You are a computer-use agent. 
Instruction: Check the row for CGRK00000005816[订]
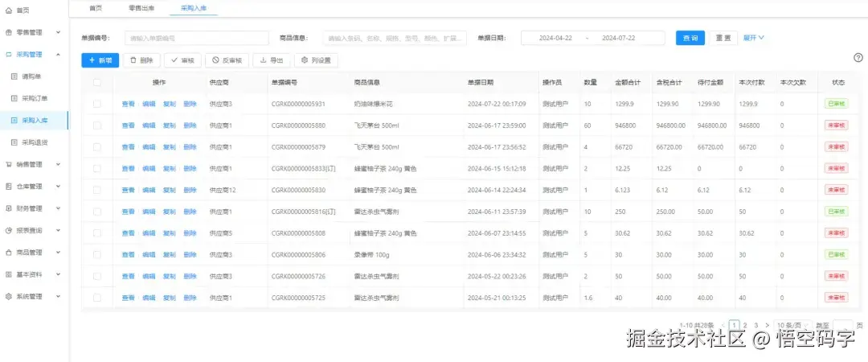(x=97, y=212)
